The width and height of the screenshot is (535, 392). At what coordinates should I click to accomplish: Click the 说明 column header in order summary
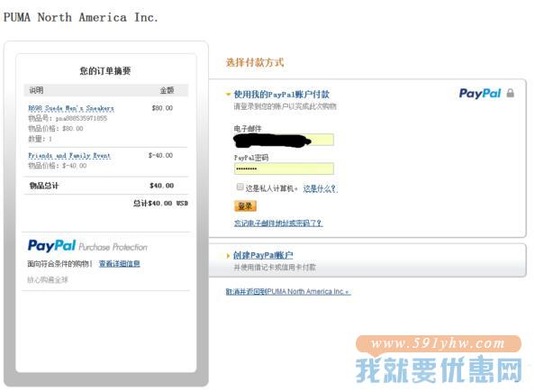tap(36, 90)
